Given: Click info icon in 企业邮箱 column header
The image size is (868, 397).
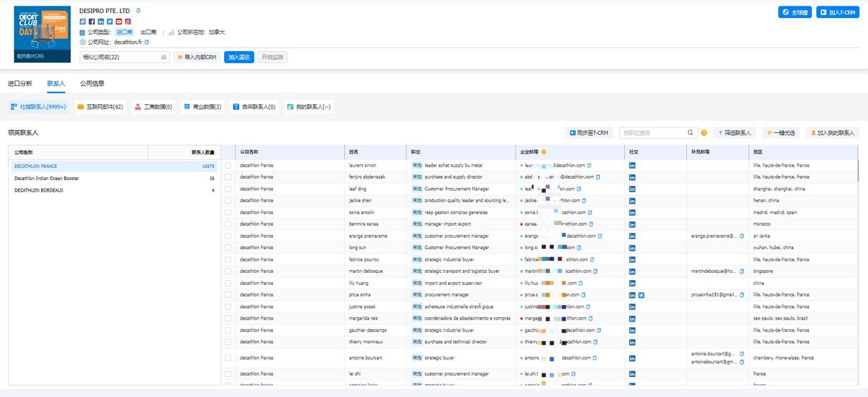Looking at the screenshot, I should pos(544,152).
